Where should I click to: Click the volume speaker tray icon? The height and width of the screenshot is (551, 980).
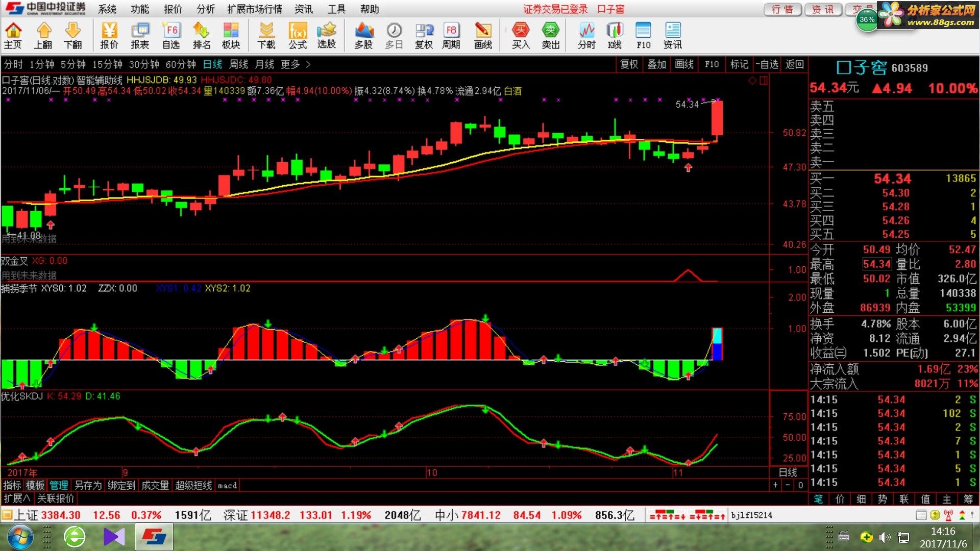(x=885, y=537)
